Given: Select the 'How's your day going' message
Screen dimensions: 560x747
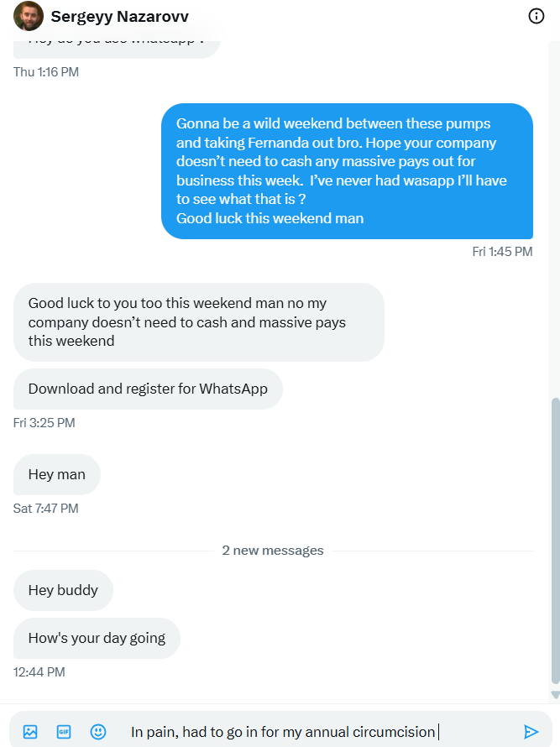Looking at the screenshot, I should [97, 638].
